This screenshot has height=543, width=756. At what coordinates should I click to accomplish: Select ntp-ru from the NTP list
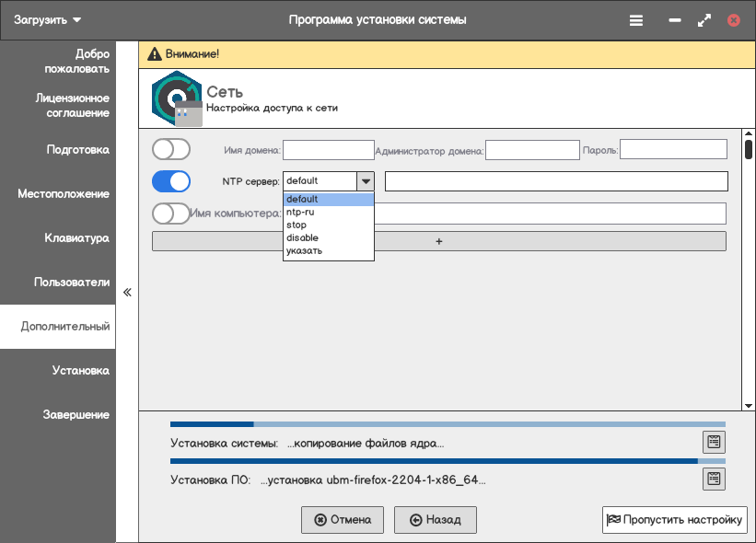pyautogui.click(x=328, y=212)
